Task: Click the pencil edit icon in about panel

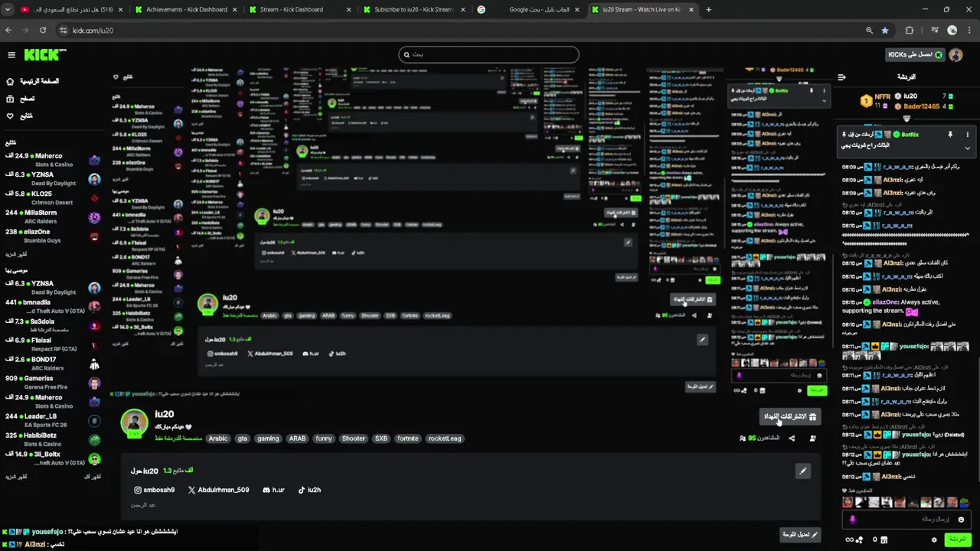Action: click(802, 471)
